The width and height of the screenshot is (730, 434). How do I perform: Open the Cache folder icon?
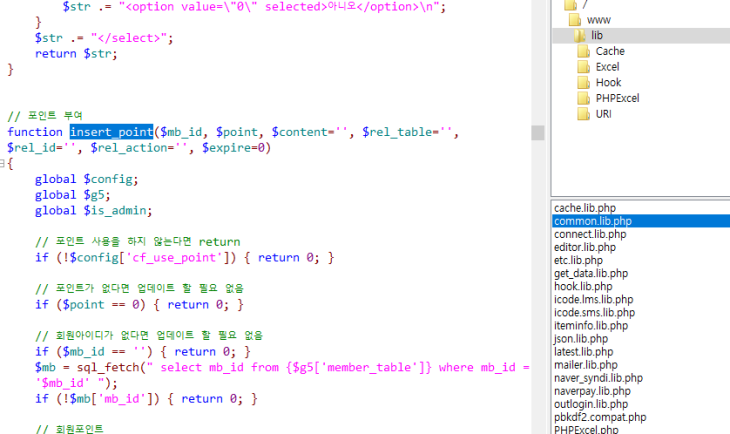585,51
